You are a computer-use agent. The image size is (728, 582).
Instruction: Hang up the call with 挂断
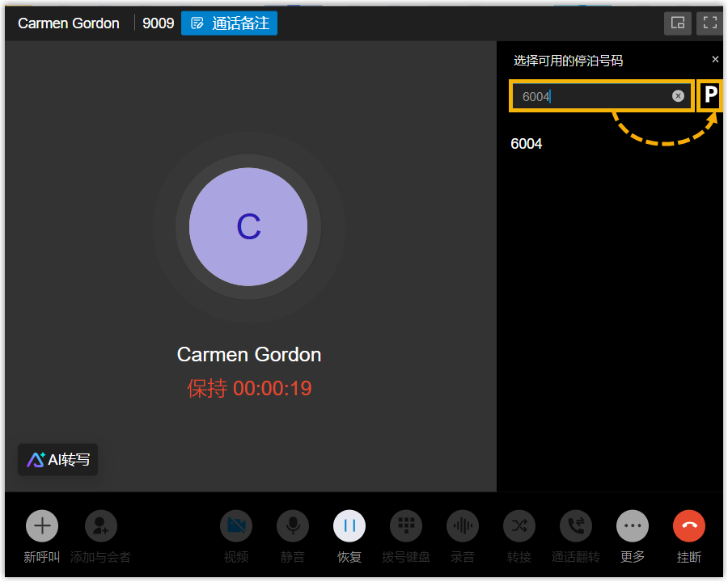tap(689, 526)
